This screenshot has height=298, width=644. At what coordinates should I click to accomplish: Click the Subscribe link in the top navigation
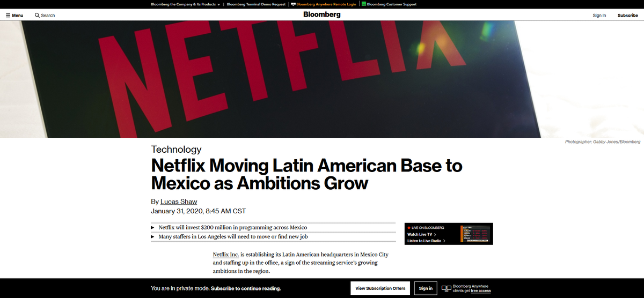[628, 16]
